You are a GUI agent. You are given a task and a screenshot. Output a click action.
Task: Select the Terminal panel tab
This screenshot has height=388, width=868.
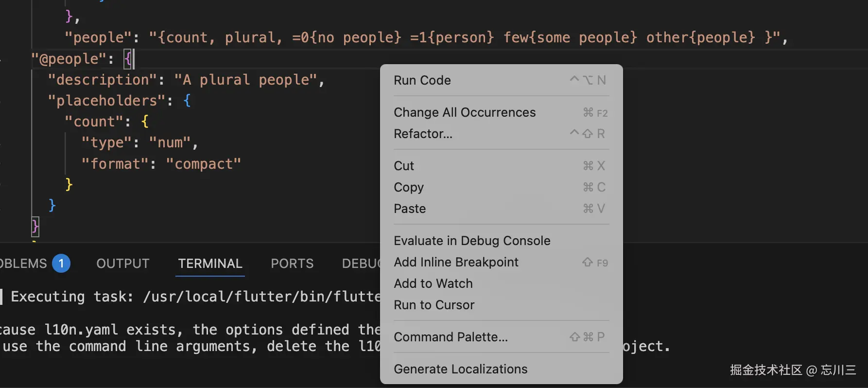[x=210, y=264]
